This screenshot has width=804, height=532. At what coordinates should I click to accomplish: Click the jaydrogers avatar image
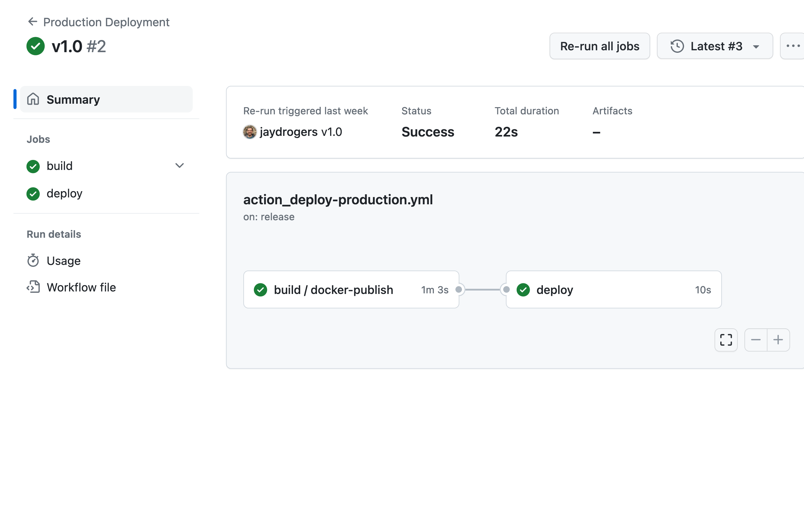[x=249, y=132]
